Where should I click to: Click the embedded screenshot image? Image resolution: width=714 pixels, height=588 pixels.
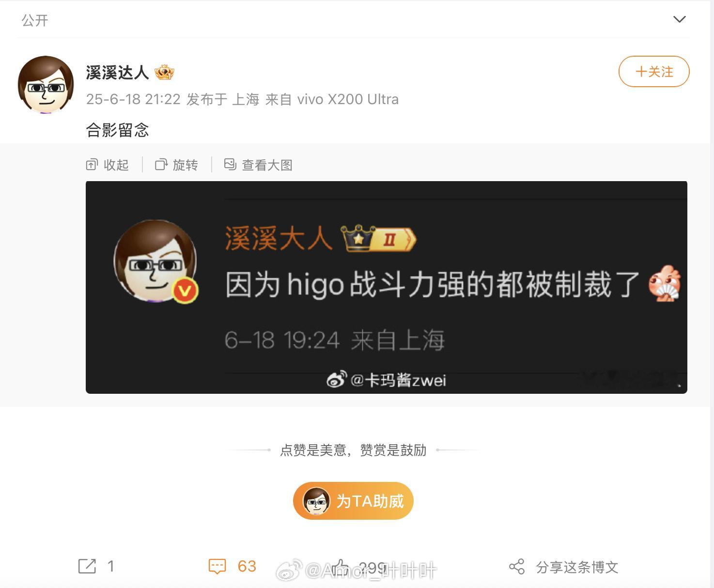tap(387, 287)
